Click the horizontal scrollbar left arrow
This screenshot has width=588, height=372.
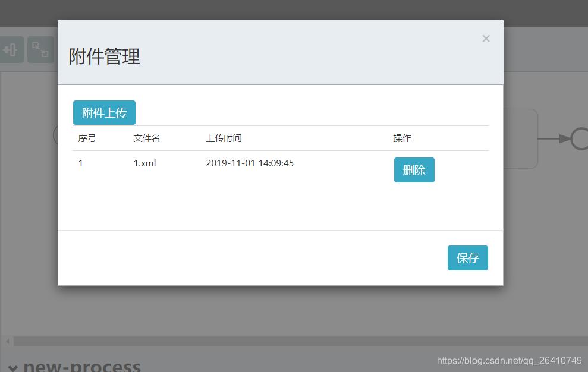tap(8, 341)
